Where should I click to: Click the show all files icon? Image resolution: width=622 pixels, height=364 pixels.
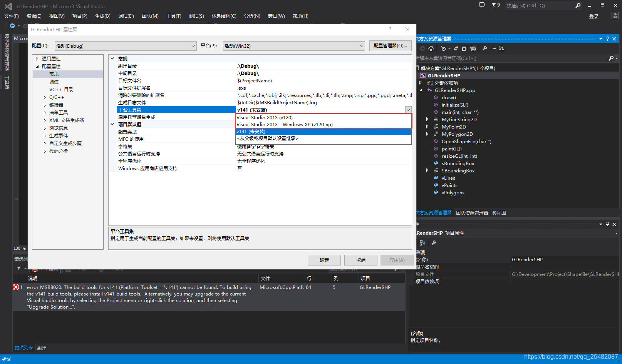tap(473, 48)
